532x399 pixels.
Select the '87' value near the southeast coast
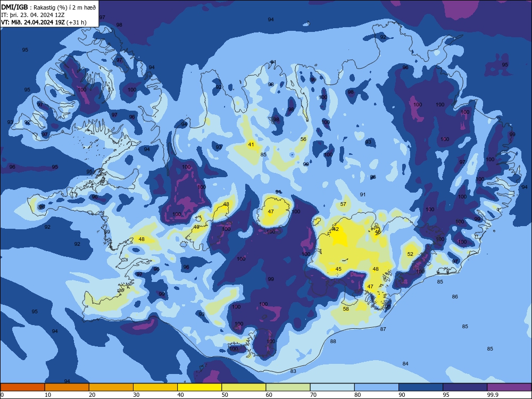(383, 329)
